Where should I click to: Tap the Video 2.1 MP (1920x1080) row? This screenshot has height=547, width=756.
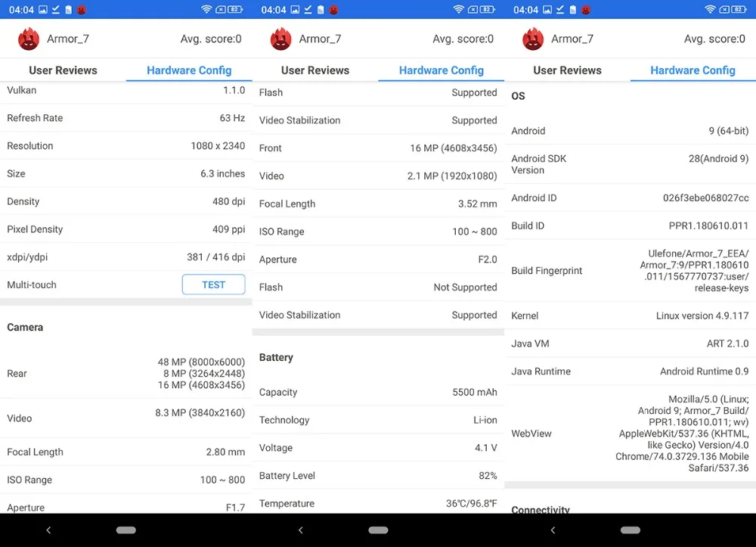(x=378, y=176)
